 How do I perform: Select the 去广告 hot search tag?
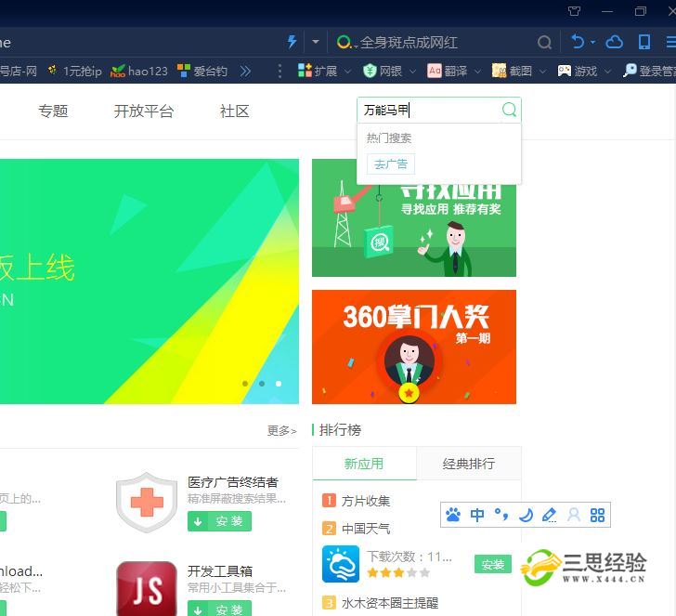click(391, 164)
